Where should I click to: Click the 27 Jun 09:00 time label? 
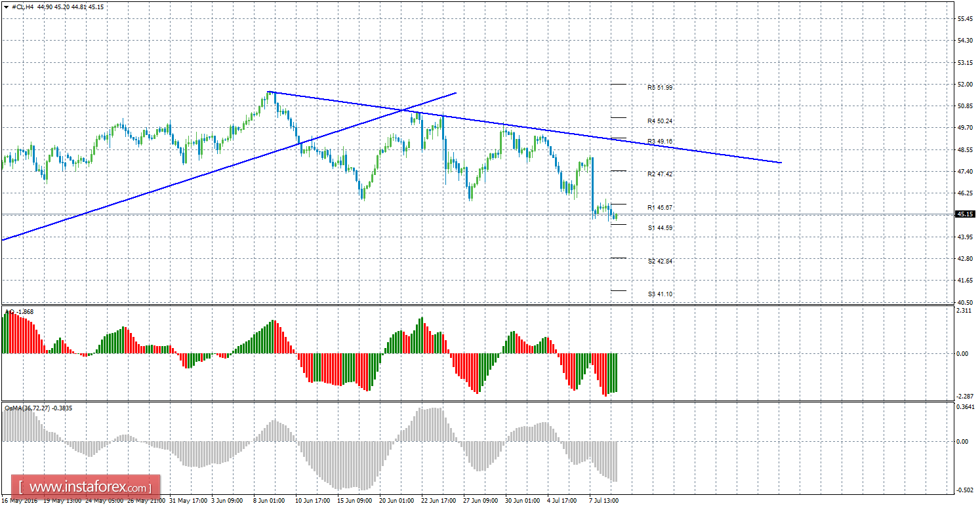[480, 501]
